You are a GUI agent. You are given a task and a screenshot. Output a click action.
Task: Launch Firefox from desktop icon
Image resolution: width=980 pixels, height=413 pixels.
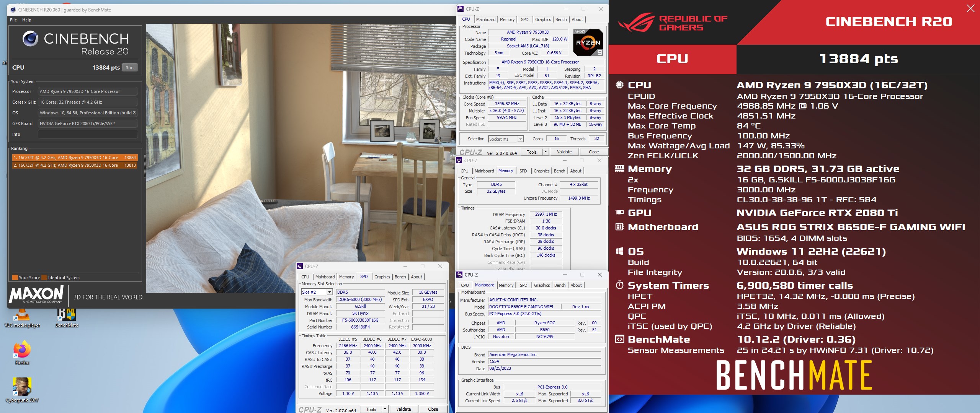point(22,353)
